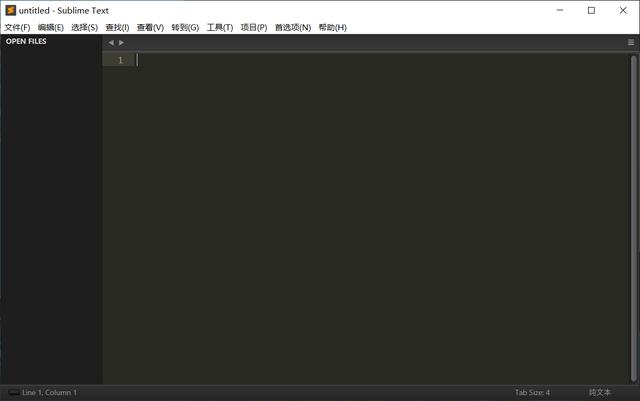Open the 文件(F) menu

[17, 27]
